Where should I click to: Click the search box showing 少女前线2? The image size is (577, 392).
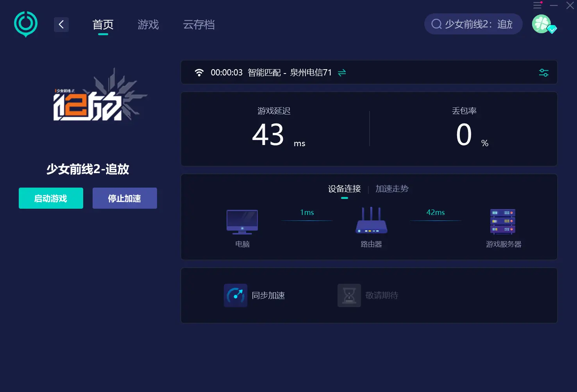pos(473,24)
